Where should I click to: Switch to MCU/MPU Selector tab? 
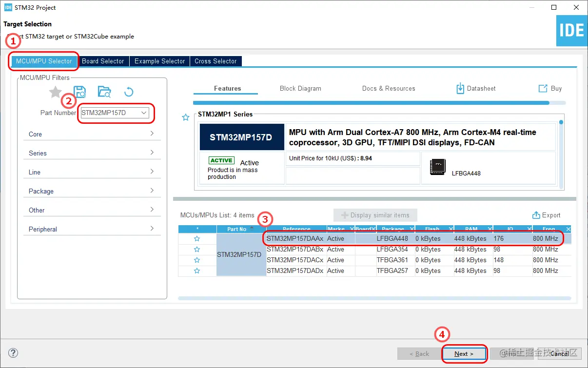point(44,61)
